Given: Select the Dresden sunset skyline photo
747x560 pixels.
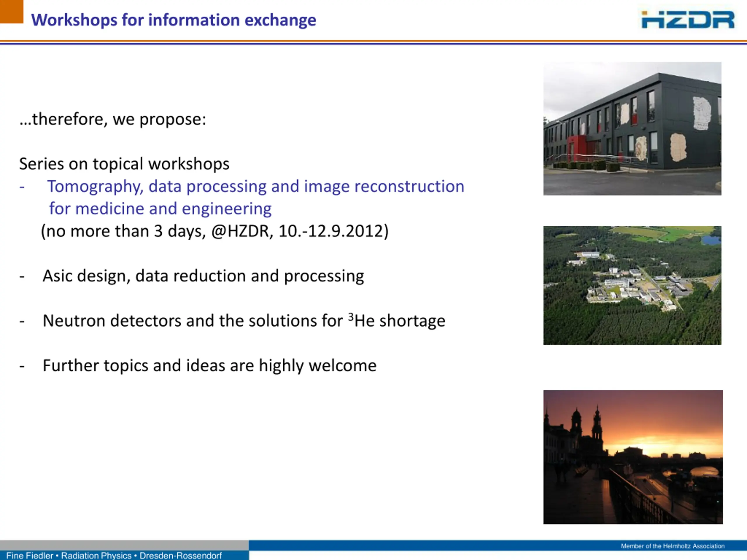Looking at the screenshot, I should tap(633, 457).
